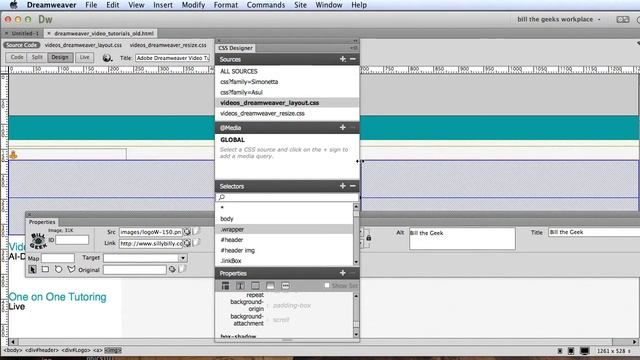
Task: Show Background properties category icon
Action: click(x=270, y=286)
